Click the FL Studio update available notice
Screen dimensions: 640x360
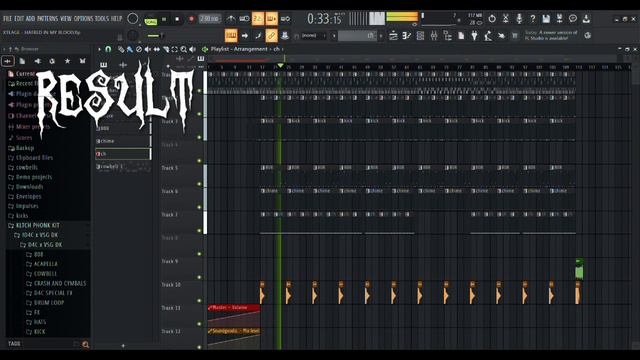(551, 35)
